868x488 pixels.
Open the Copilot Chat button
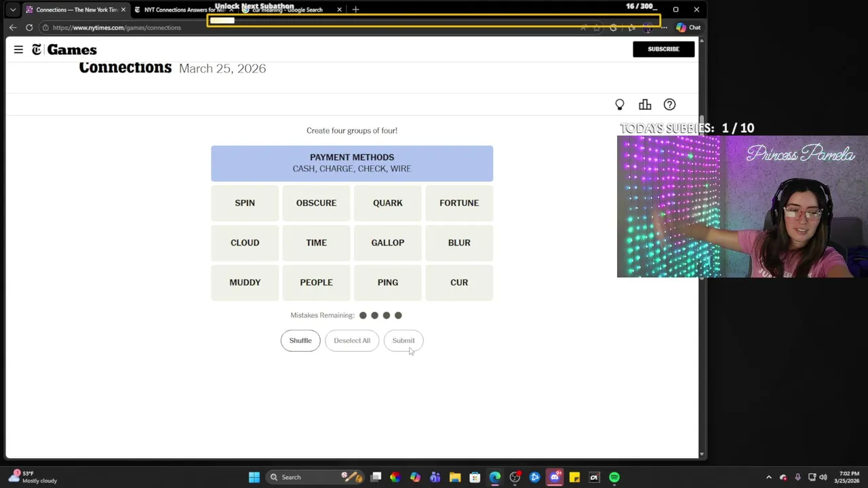(688, 28)
